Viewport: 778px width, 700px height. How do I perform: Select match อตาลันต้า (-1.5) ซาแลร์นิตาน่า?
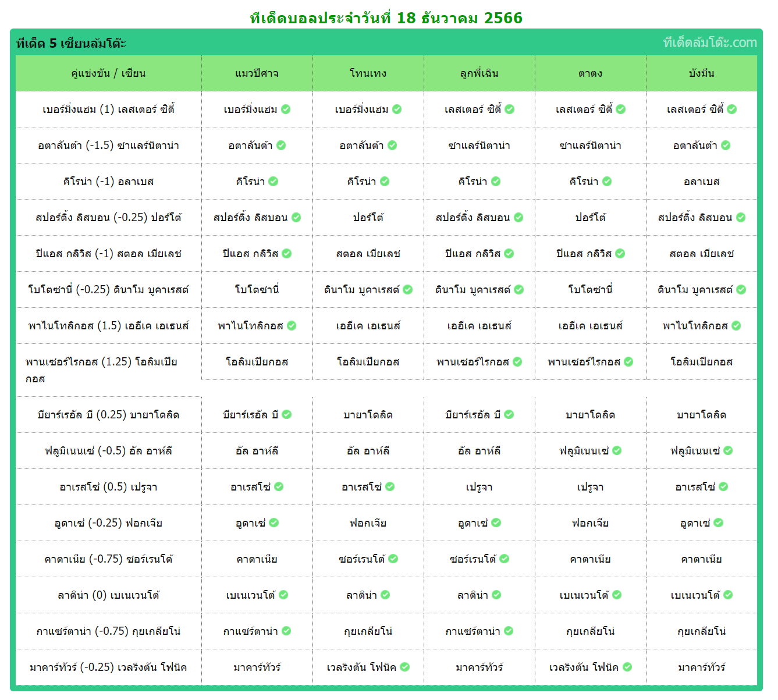tap(108, 145)
